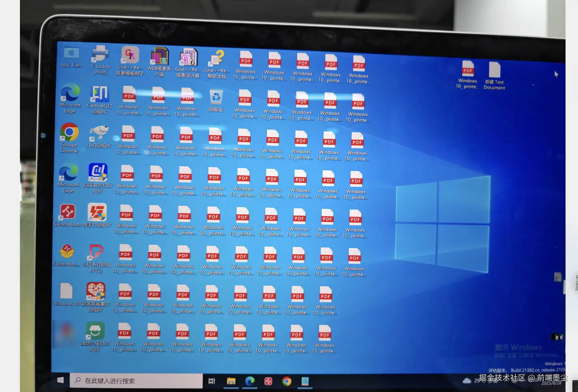Launch Google Chrome from the taskbar
Screen dimensions: 578x392
click(x=287, y=381)
